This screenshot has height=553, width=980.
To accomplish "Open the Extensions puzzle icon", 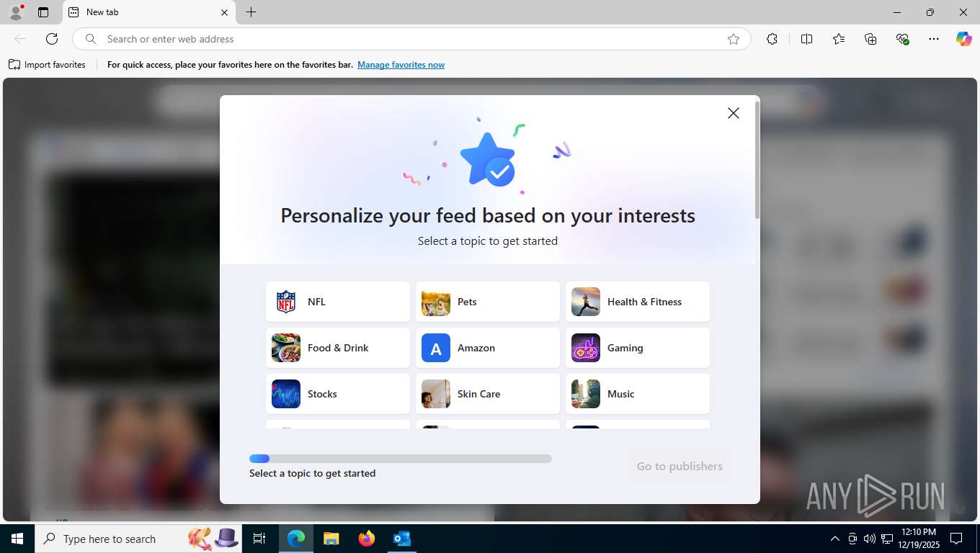I will (772, 39).
